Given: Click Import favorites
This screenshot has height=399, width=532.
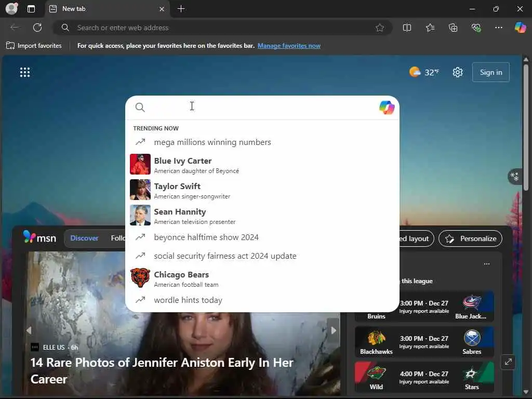Looking at the screenshot, I should click(x=34, y=46).
